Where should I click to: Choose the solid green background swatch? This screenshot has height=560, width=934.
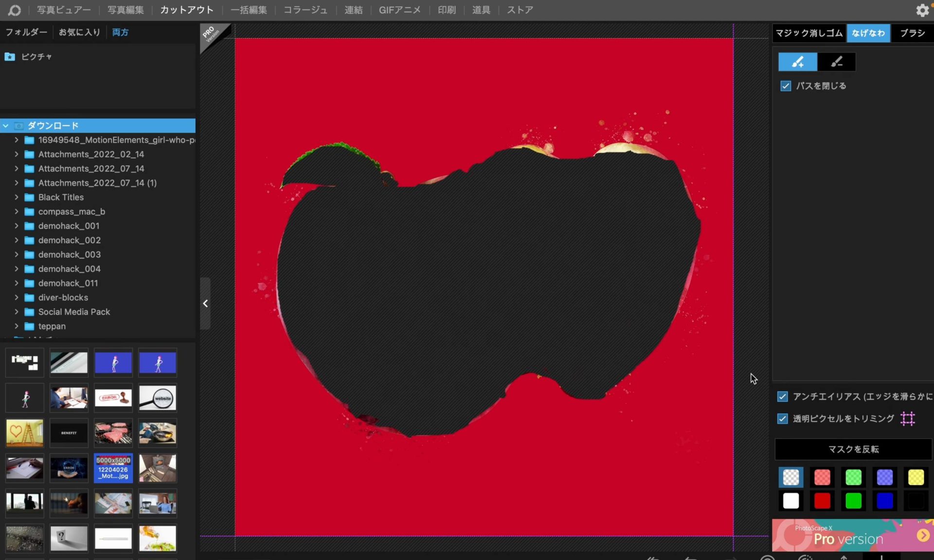click(x=853, y=501)
